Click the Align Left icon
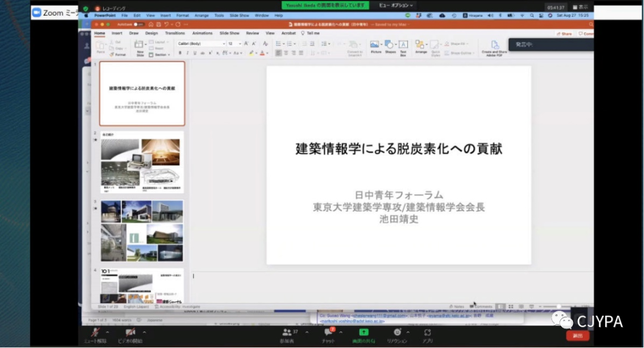The width and height of the screenshot is (644, 348). tap(278, 53)
